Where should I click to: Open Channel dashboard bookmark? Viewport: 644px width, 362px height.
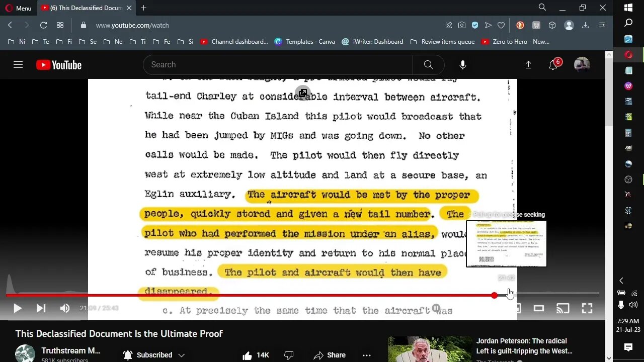[x=234, y=42]
